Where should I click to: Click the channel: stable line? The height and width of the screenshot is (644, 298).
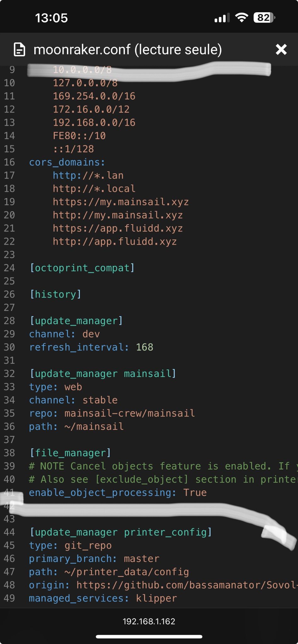pos(73,400)
